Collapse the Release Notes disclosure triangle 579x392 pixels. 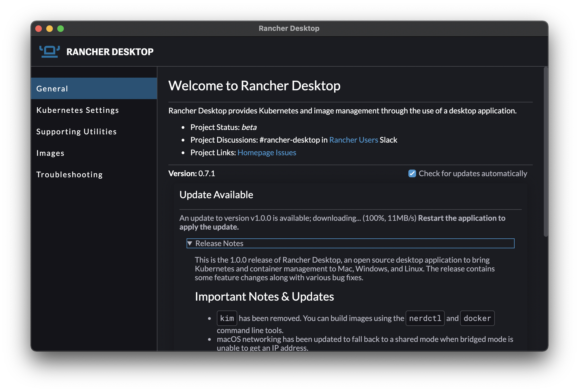[x=190, y=243]
